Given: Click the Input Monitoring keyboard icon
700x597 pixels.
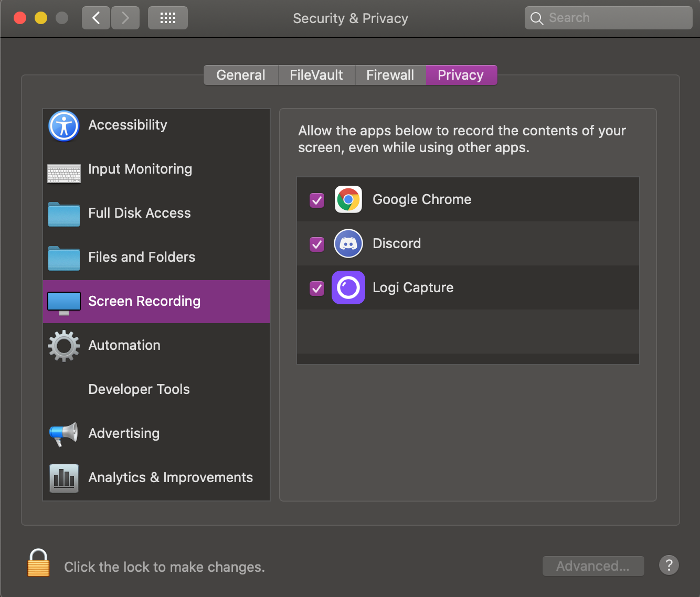Looking at the screenshot, I should 64,173.
